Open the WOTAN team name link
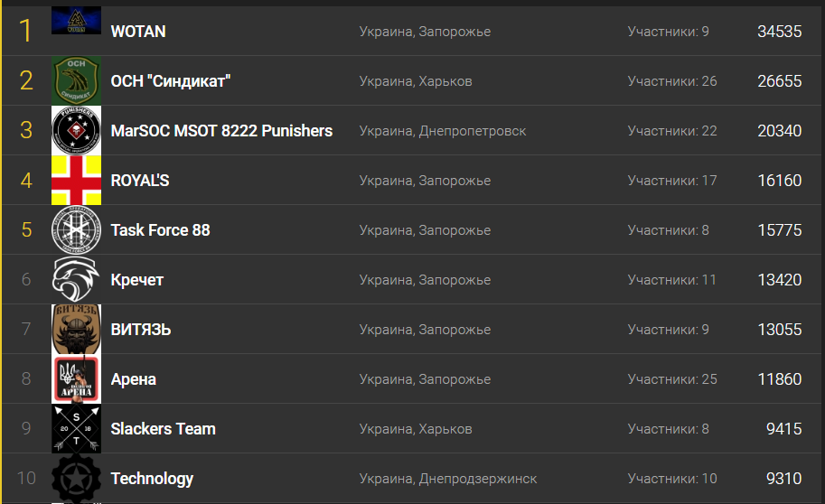 click(138, 32)
